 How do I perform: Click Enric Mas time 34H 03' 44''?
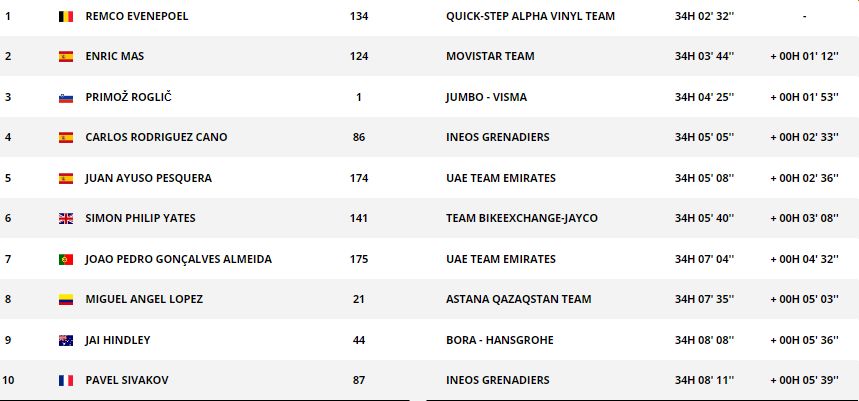[704, 56]
